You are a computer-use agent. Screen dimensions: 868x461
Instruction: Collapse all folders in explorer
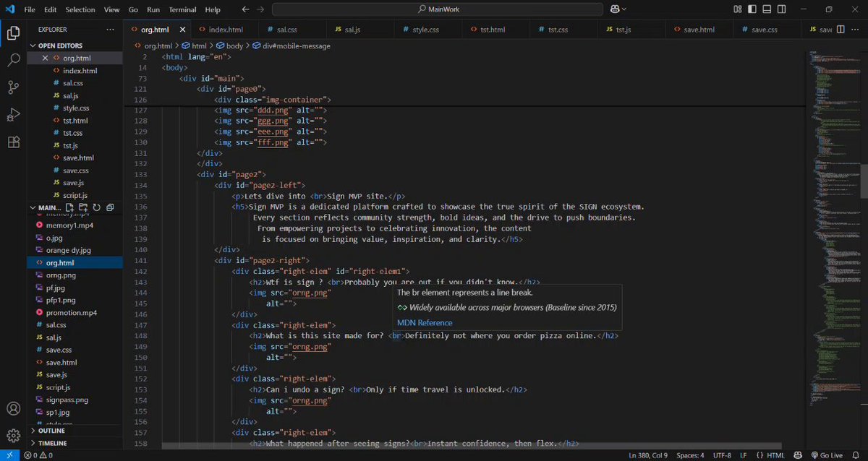(x=110, y=207)
